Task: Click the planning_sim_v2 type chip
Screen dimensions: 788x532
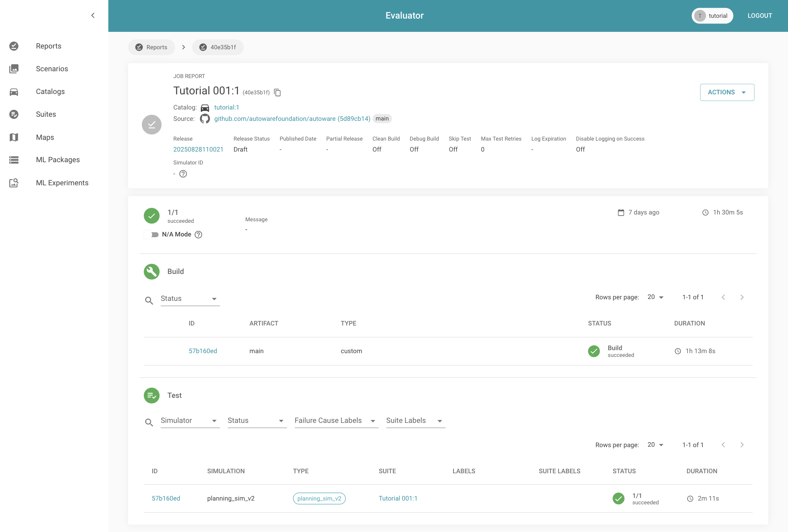Action: click(x=319, y=499)
